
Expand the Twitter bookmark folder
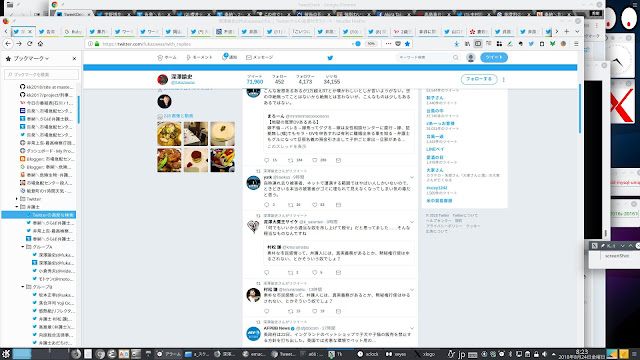click(17, 199)
